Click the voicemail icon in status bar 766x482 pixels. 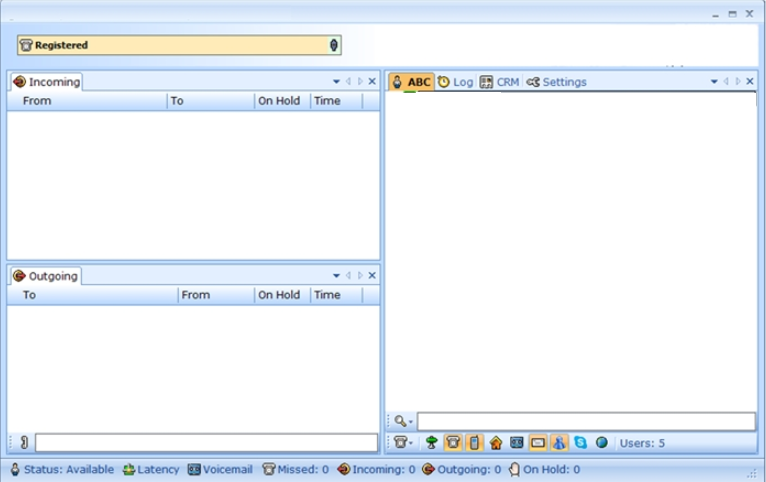(194, 469)
